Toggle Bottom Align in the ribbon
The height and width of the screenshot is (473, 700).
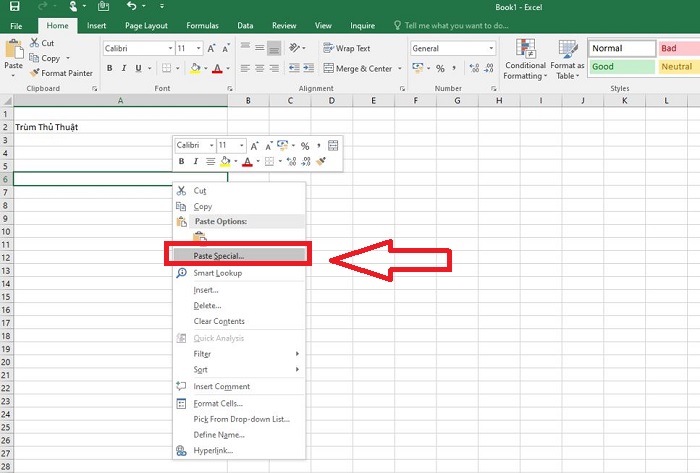pyautogui.click(x=274, y=48)
